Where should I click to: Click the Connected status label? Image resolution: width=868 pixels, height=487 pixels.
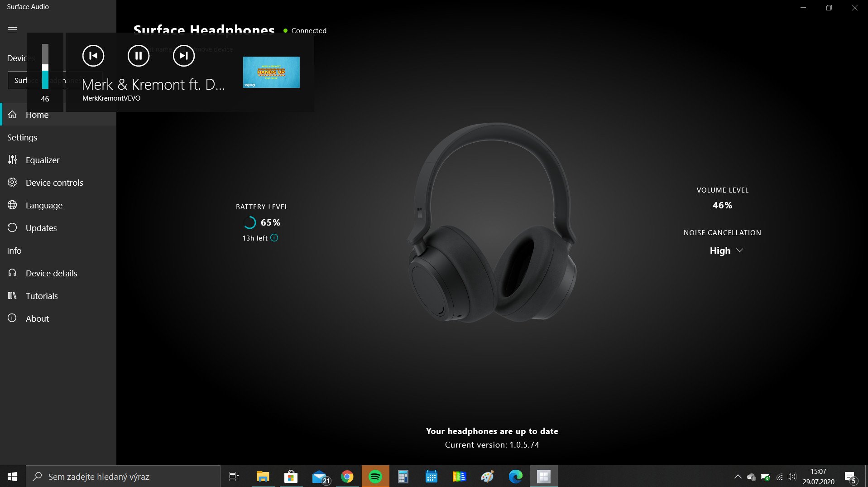(x=309, y=30)
